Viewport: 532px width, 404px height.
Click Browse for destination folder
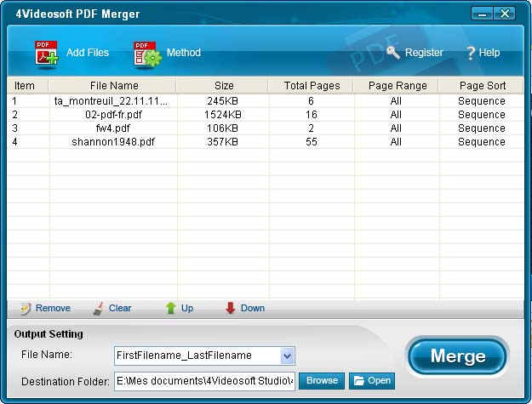point(322,380)
